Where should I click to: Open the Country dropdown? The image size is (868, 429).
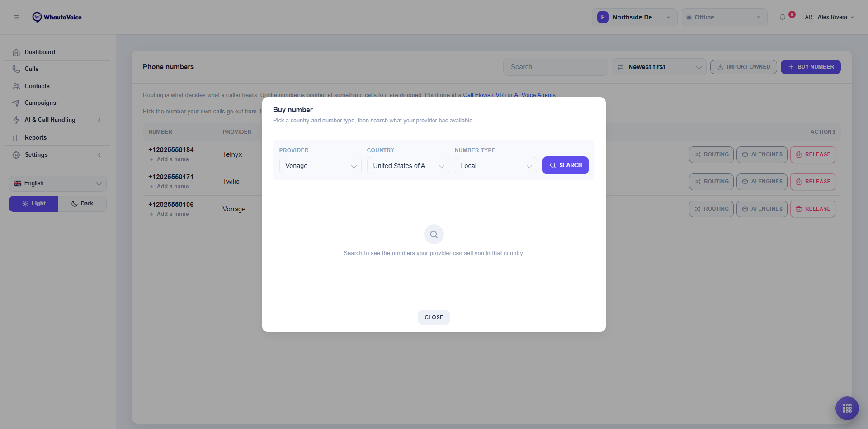coord(408,166)
